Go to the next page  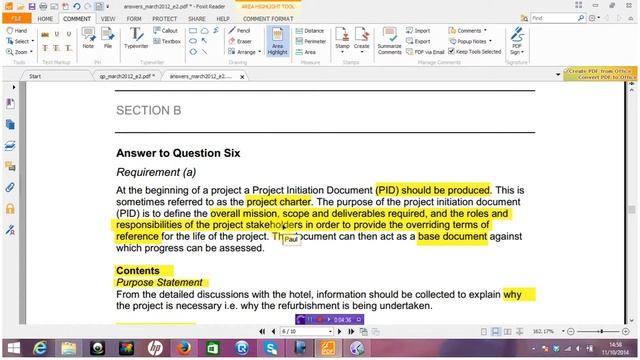pos(339,331)
